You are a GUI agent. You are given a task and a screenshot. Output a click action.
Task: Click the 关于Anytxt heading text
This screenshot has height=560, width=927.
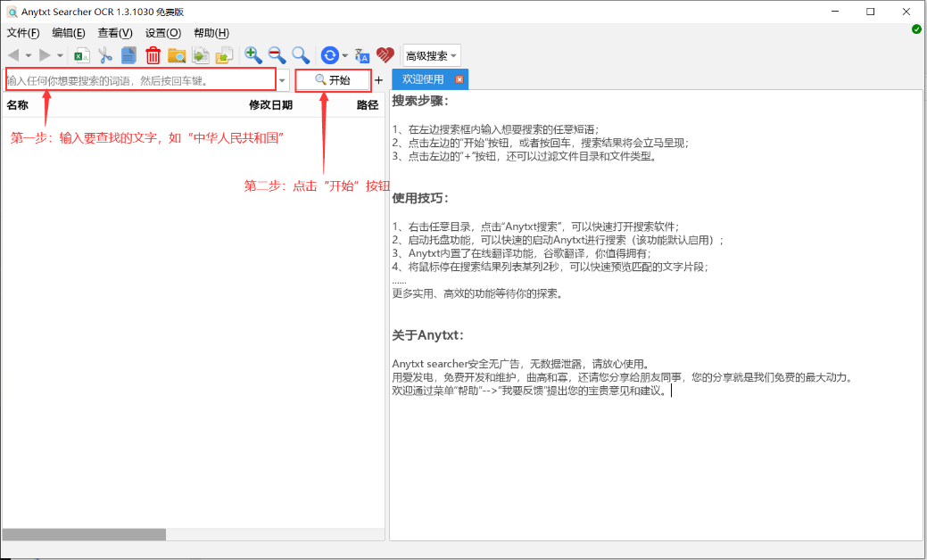pos(428,335)
